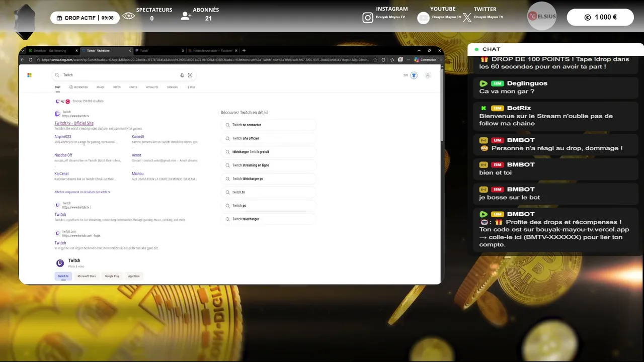Click the spectators eye icon
The image size is (644, 362).
click(x=128, y=16)
